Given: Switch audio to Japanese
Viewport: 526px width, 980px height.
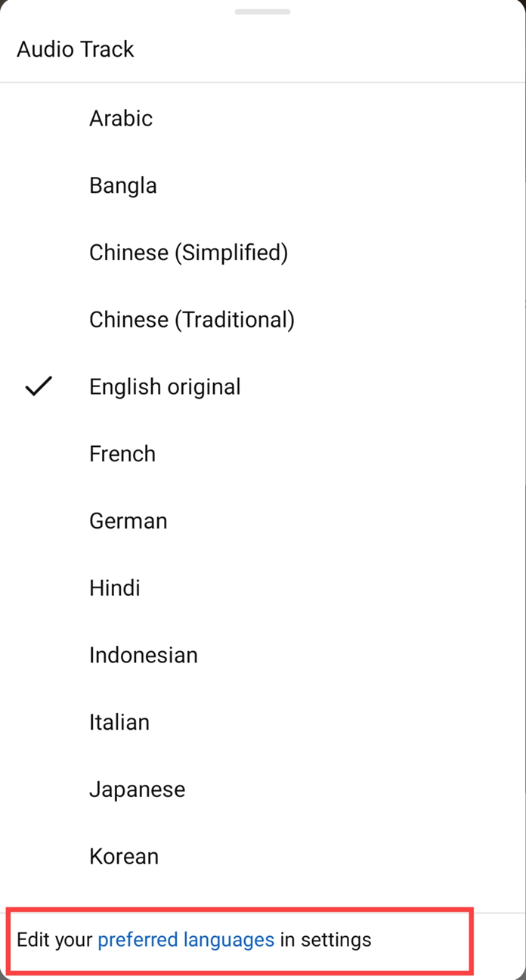Looking at the screenshot, I should (x=137, y=789).
